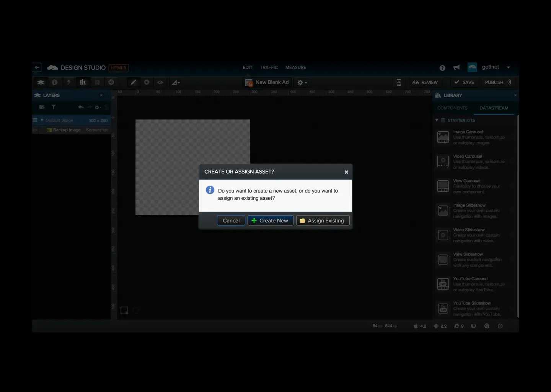Collapse the Default Stage layer triangle
Viewport: 551px width, 392px height.
click(x=42, y=120)
